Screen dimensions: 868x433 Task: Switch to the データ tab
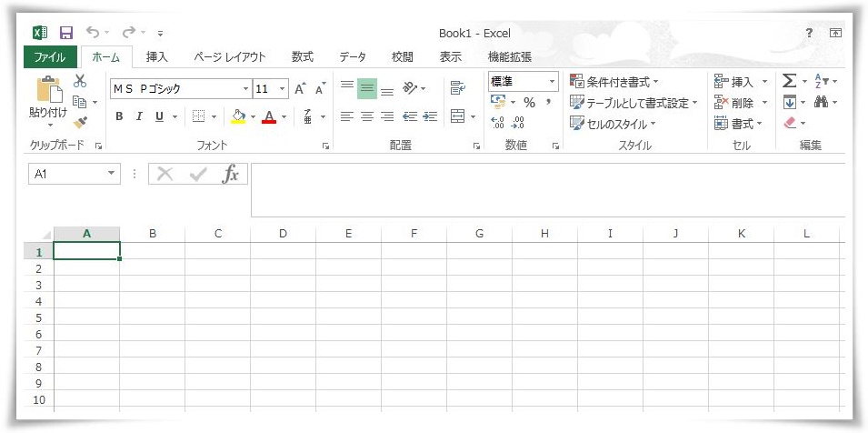tap(353, 56)
